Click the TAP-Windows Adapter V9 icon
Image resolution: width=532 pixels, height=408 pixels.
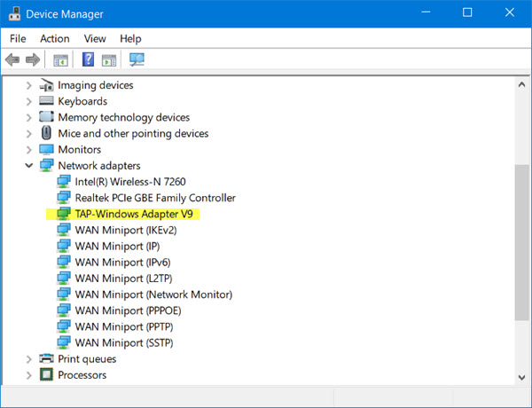(64, 214)
